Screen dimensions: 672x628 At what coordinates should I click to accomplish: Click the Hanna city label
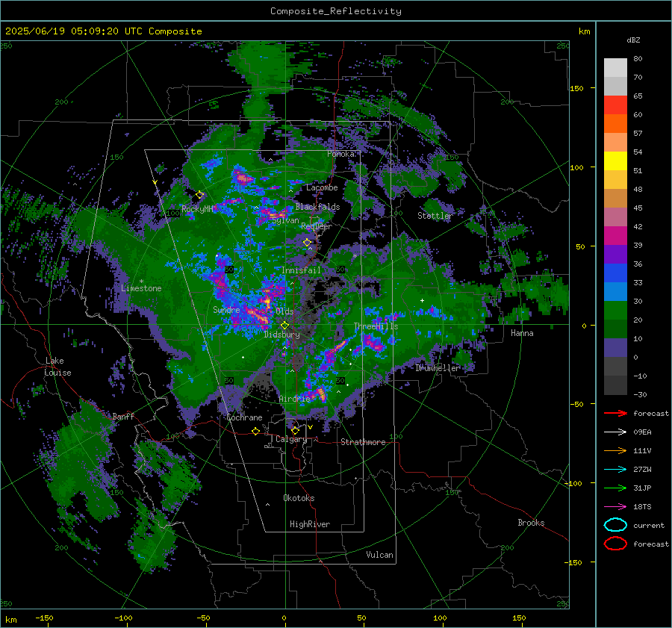(522, 333)
